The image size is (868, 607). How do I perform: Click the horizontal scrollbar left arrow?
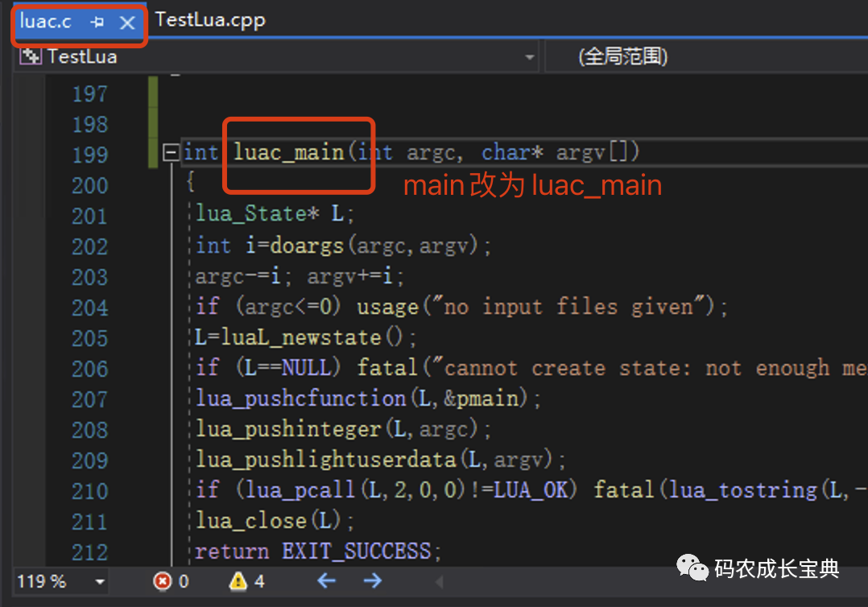pos(438,581)
